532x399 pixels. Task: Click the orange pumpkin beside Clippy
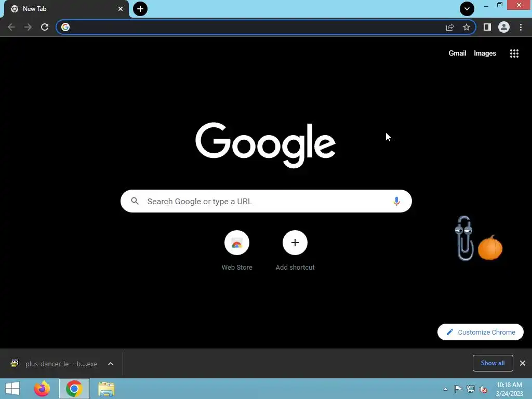(x=490, y=248)
